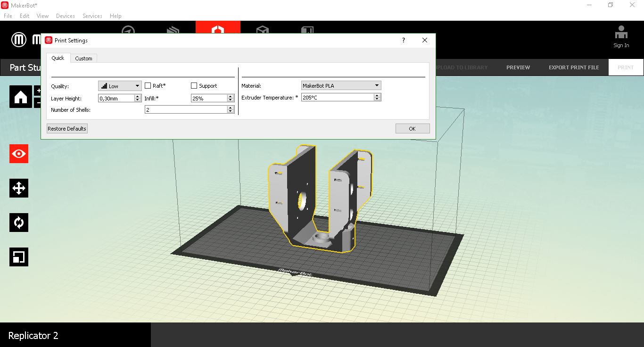Select the Rotate (Turn) tool
Viewport: 644px width, 347px height.
click(19, 223)
